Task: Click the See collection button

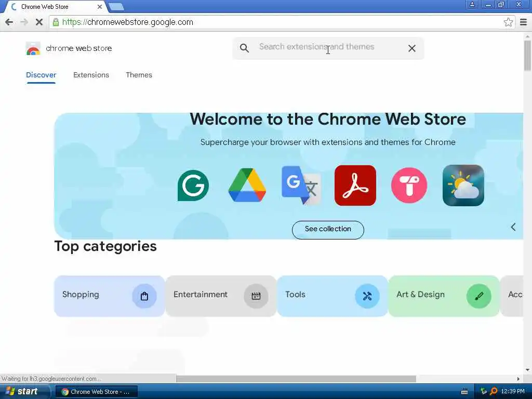Action: (328, 230)
